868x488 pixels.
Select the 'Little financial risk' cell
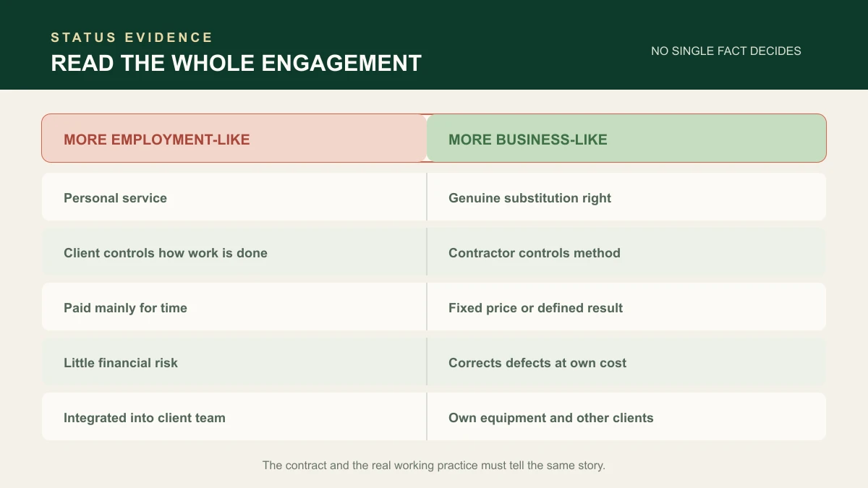[234, 361]
